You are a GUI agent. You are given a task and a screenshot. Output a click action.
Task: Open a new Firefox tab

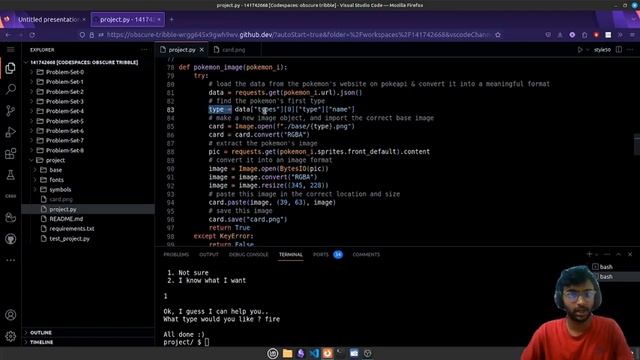[x=171, y=19]
